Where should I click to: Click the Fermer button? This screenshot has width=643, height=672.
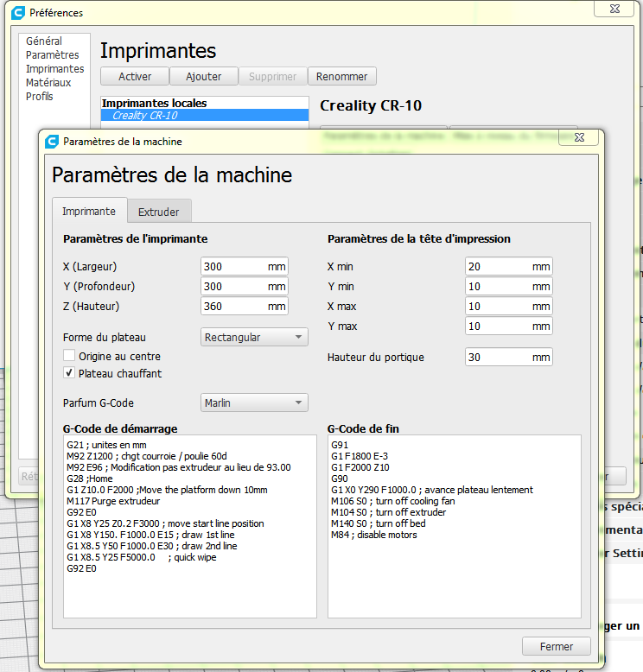[x=557, y=646]
